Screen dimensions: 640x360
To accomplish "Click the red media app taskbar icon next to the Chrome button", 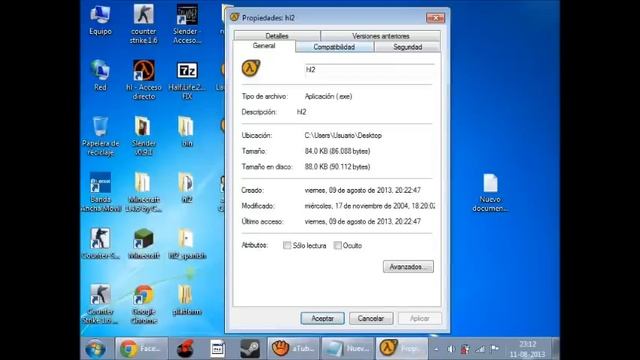I will click(185, 349).
